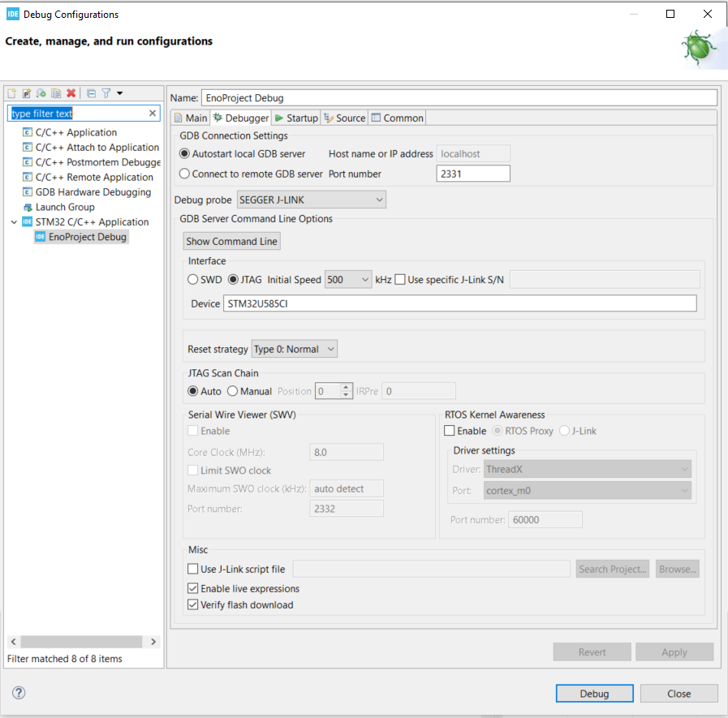
Task: Click the New prototype icon
Action: 27,93
